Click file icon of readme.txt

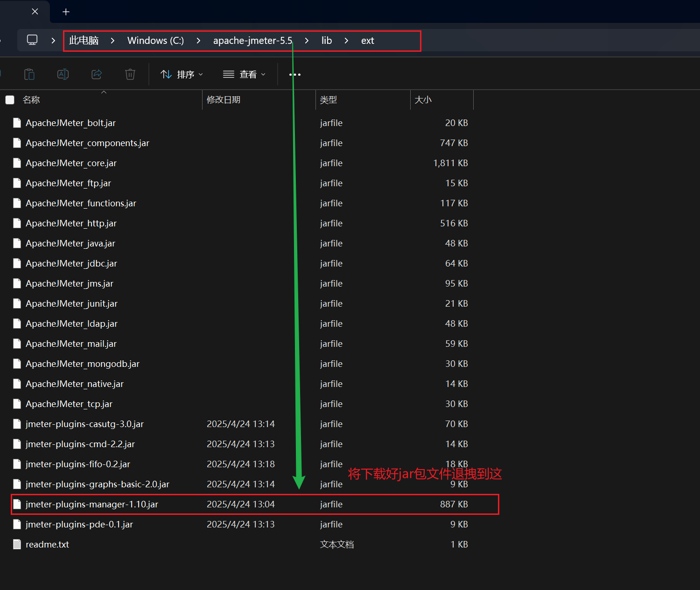(17, 544)
